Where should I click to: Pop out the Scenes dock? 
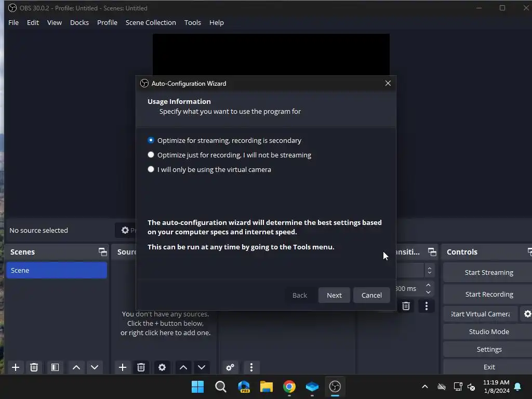coord(102,252)
